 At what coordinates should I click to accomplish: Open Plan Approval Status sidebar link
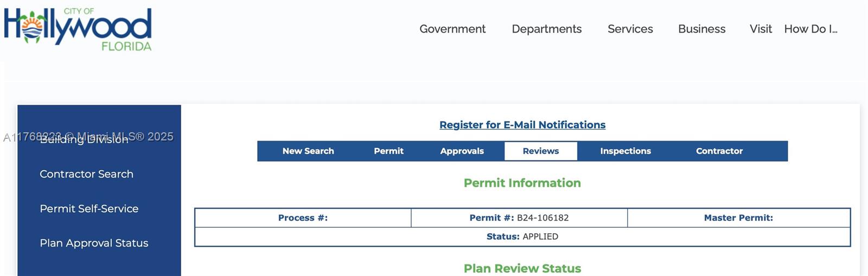tap(94, 243)
